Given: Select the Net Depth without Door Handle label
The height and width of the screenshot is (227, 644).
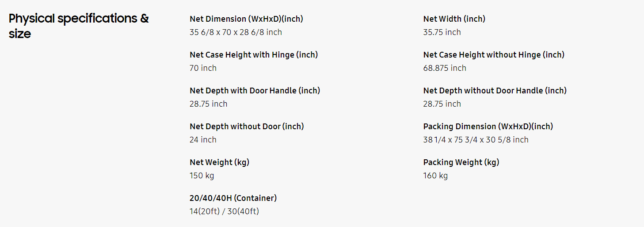Looking at the screenshot, I should [x=495, y=91].
